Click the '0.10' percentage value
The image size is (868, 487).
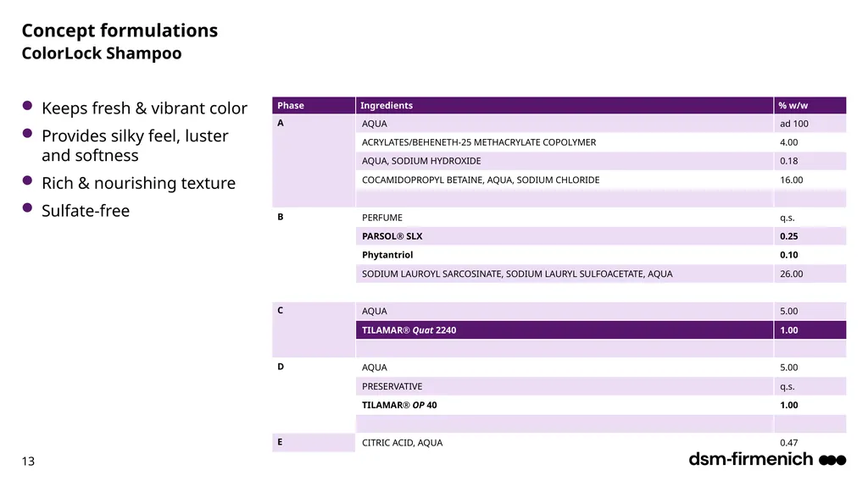click(x=789, y=255)
